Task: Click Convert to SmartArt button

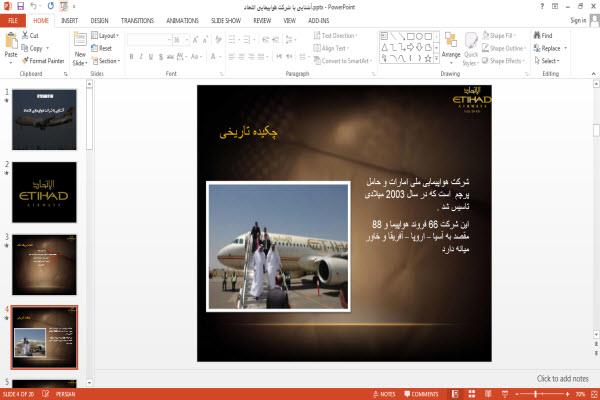Action: click(x=343, y=61)
